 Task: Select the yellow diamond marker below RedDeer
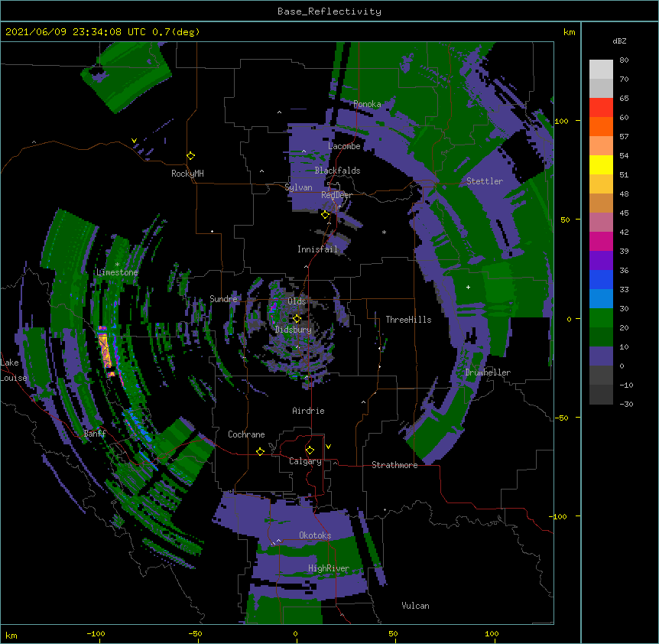326,215
